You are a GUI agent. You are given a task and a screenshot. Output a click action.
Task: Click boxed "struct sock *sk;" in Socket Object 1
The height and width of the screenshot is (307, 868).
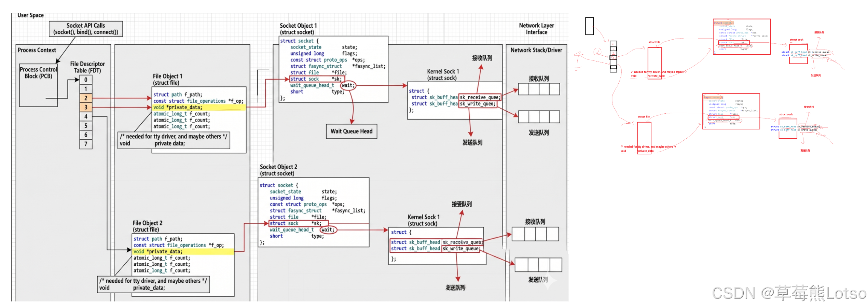pos(317,79)
